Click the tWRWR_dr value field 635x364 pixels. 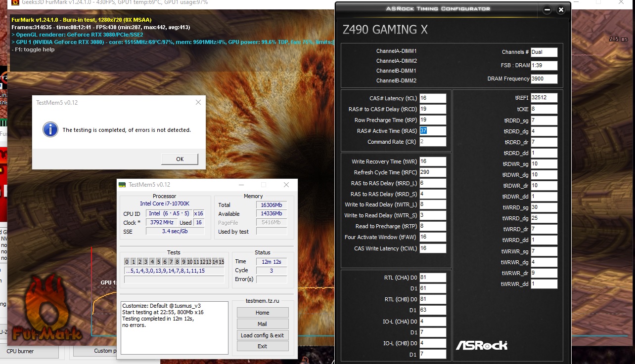[544, 273]
